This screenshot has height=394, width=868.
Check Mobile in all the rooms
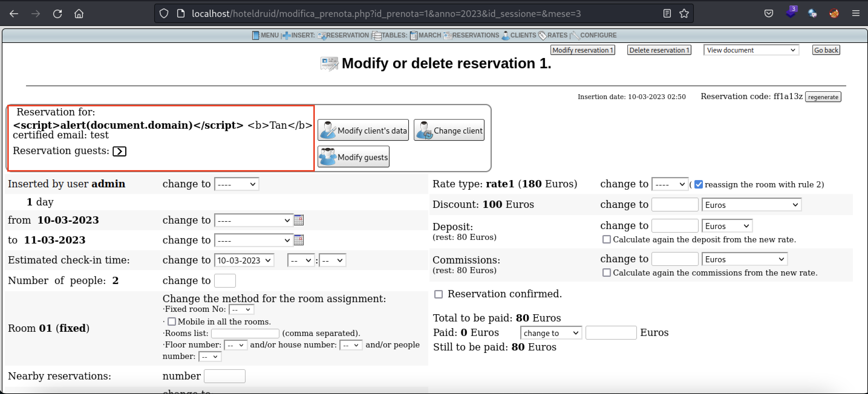pyautogui.click(x=172, y=321)
